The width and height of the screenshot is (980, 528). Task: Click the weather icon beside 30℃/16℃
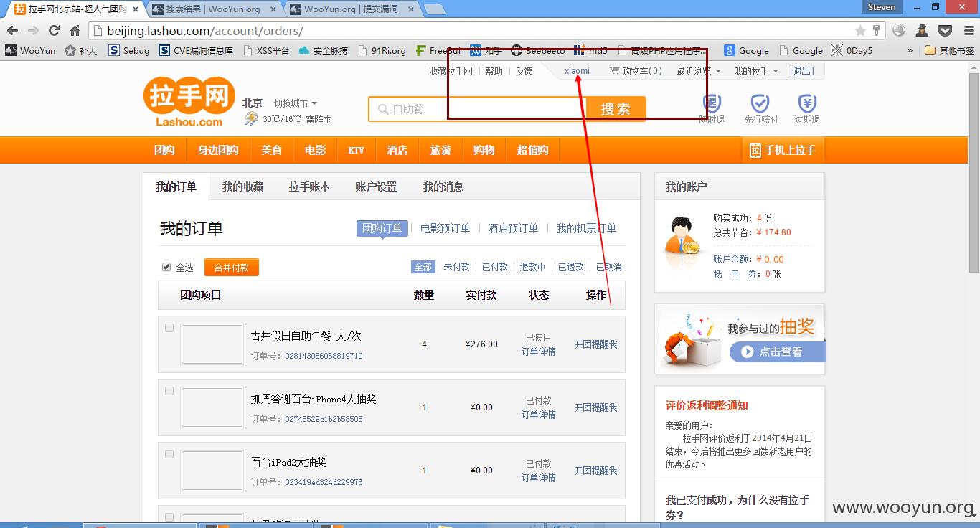(x=251, y=119)
